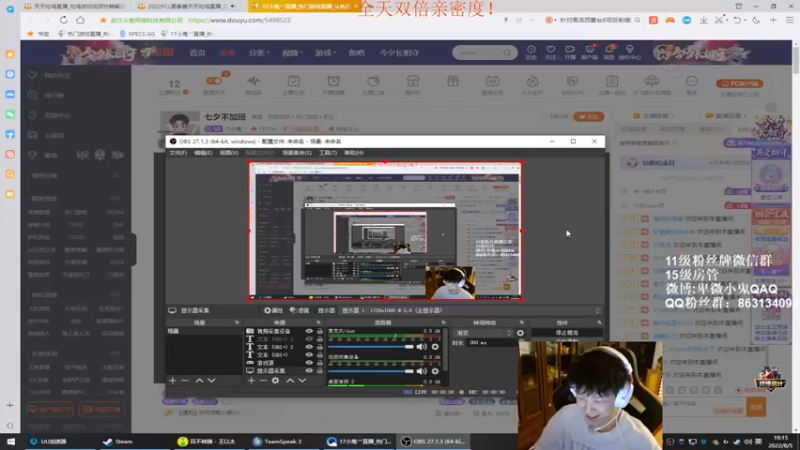Viewport: 800px width, 450px height.
Task: Mute the 麦克风/Aux mixer channel speaker
Action: pos(421,346)
